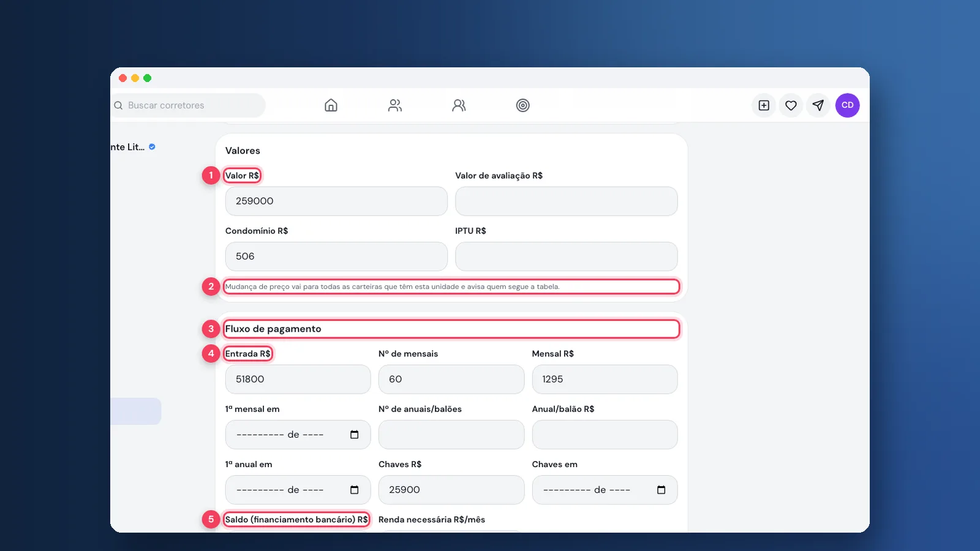Click the magnifier search icon

pyautogui.click(x=118, y=105)
